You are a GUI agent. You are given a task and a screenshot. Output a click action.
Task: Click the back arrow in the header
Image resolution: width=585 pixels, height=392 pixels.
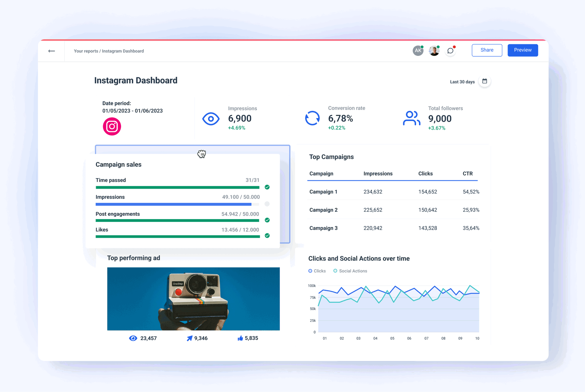pyautogui.click(x=52, y=51)
